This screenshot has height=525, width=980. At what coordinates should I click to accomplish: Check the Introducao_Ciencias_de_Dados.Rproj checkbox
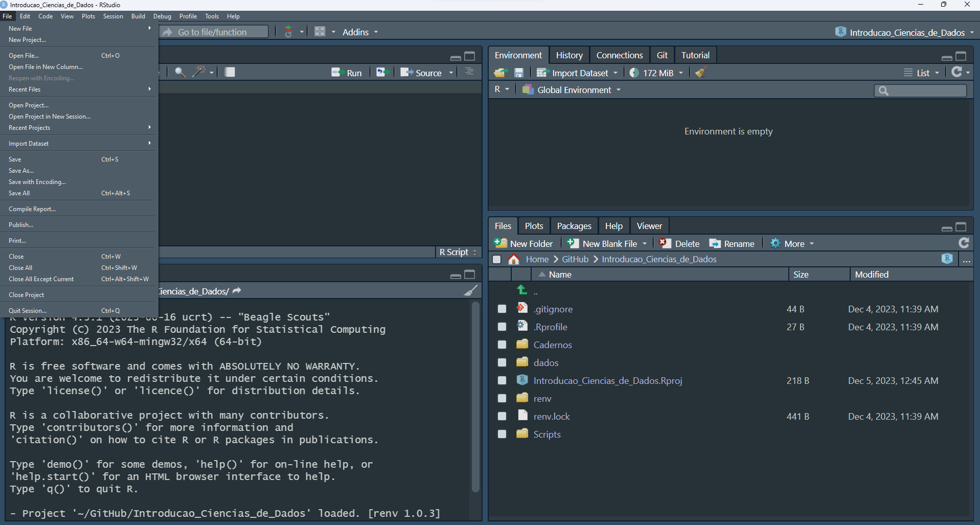point(502,380)
